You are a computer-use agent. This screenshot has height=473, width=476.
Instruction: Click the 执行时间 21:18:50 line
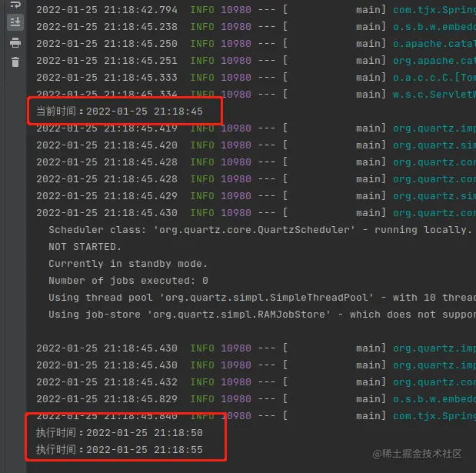pos(119,432)
